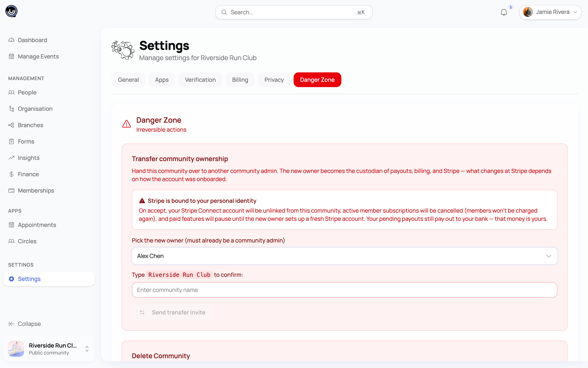Open Manage Events page

(x=49, y=56)
